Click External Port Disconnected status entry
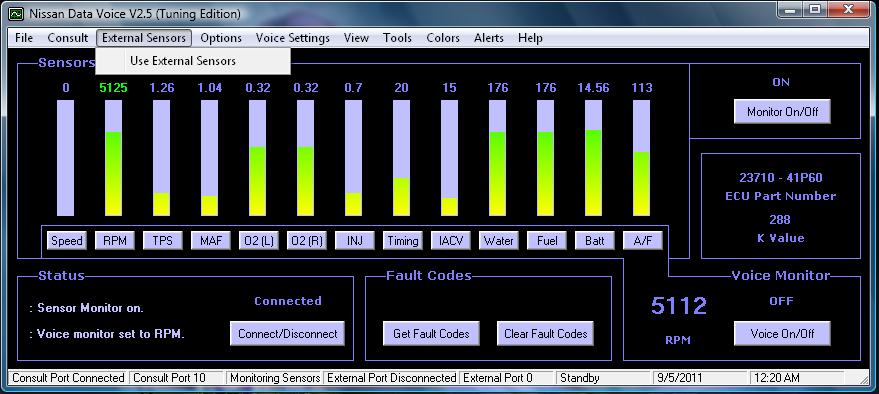The height and width of the screenshot is (394, 879). click(391, 378)
